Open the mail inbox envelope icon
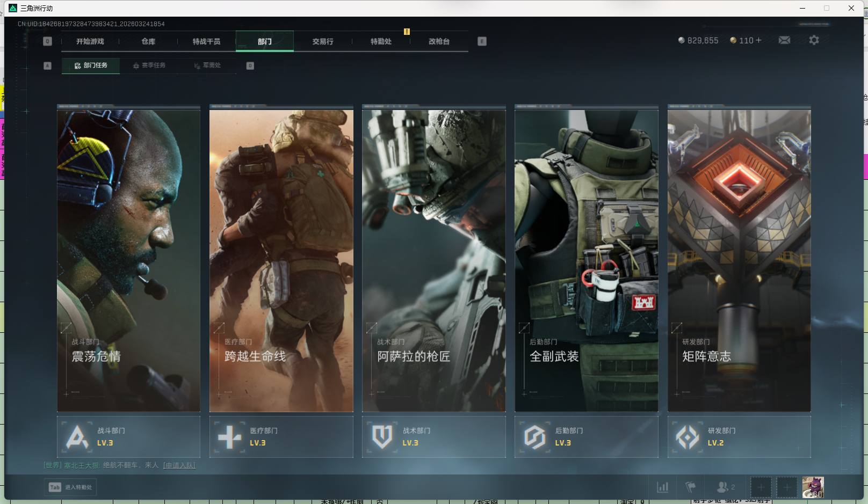 [784, 40]
